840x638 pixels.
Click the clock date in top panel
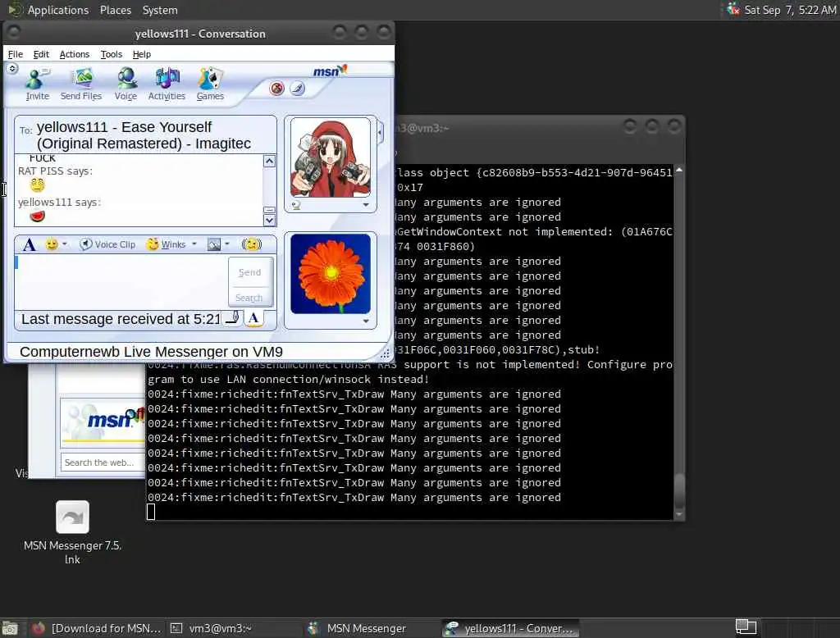click(790, 10)
